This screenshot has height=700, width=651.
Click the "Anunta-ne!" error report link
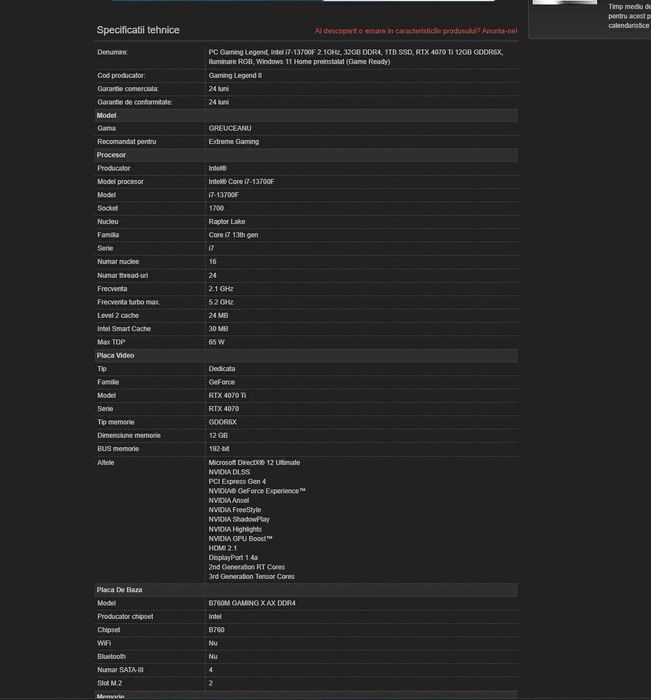tap(499, 31)
